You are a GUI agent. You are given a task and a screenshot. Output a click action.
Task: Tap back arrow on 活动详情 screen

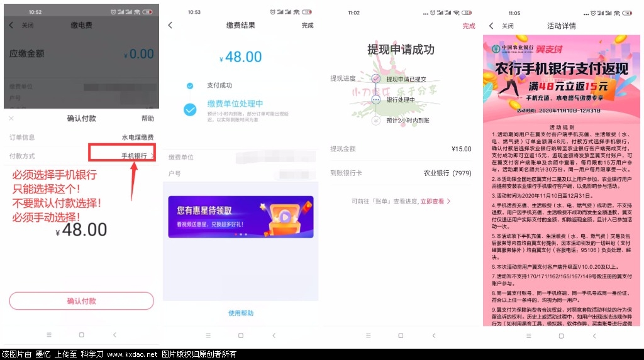click(x=491, y=26)
